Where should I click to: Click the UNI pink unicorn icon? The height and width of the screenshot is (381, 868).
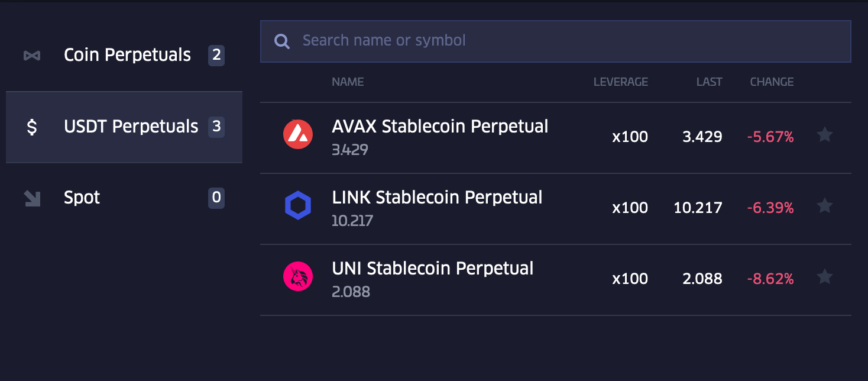tap(297, 277)
